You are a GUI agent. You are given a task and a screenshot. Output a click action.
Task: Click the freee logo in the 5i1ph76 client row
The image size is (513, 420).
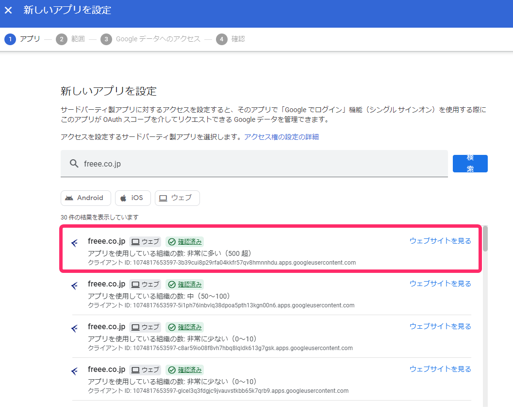75,286
